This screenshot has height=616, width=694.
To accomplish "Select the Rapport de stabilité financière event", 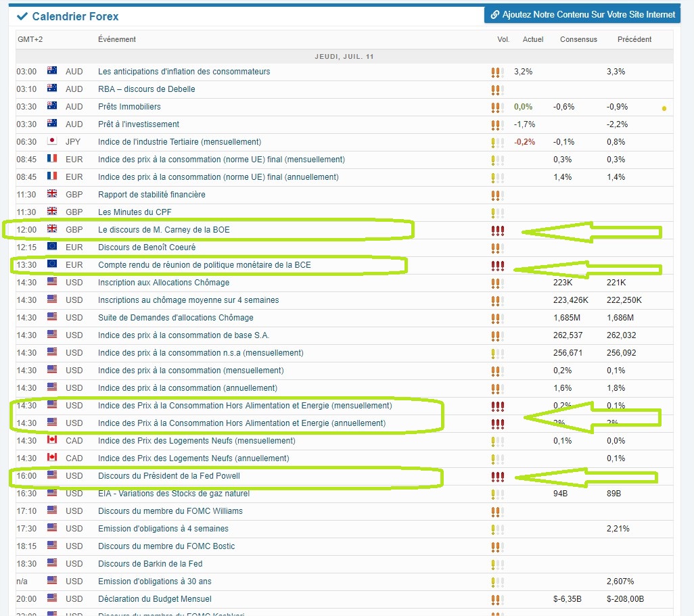I will point(152,194).
